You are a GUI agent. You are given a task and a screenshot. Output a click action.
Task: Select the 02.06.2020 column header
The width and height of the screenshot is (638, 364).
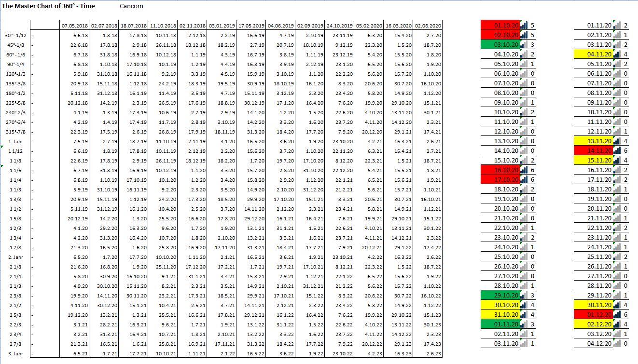pyautogui.click(x=428, y=26)
